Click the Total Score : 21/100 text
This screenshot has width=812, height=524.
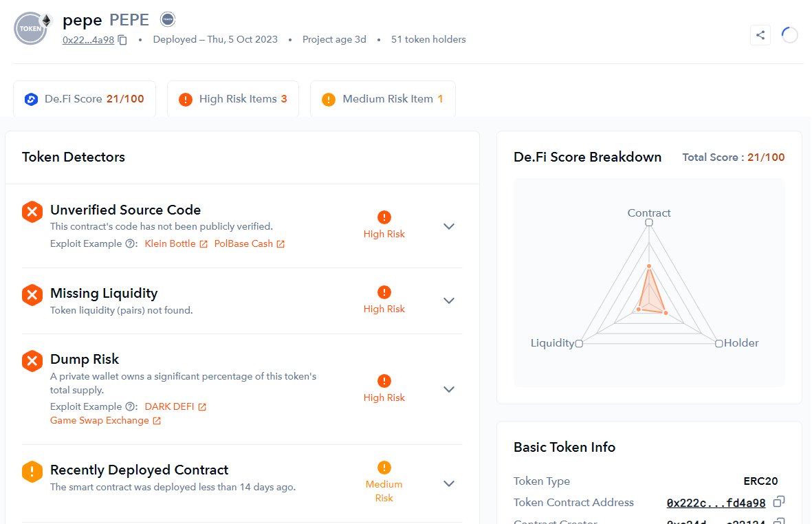(734, 157)
